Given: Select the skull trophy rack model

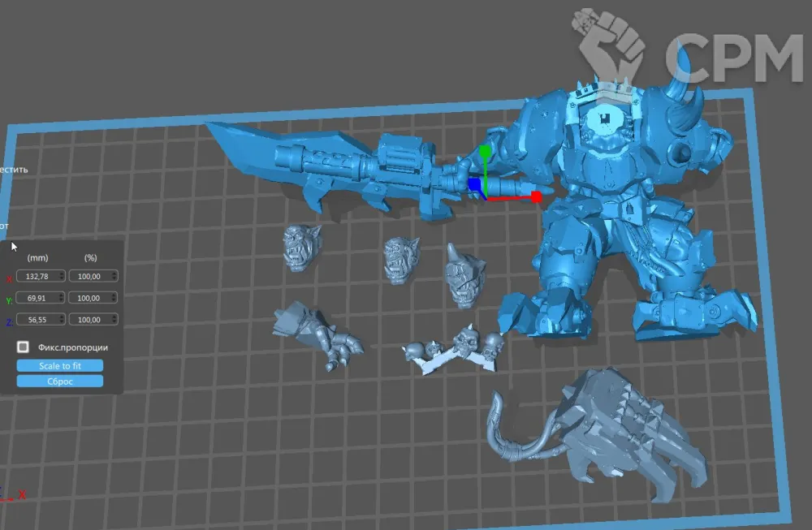Looking at the screenshot, I should pos(456,348).
